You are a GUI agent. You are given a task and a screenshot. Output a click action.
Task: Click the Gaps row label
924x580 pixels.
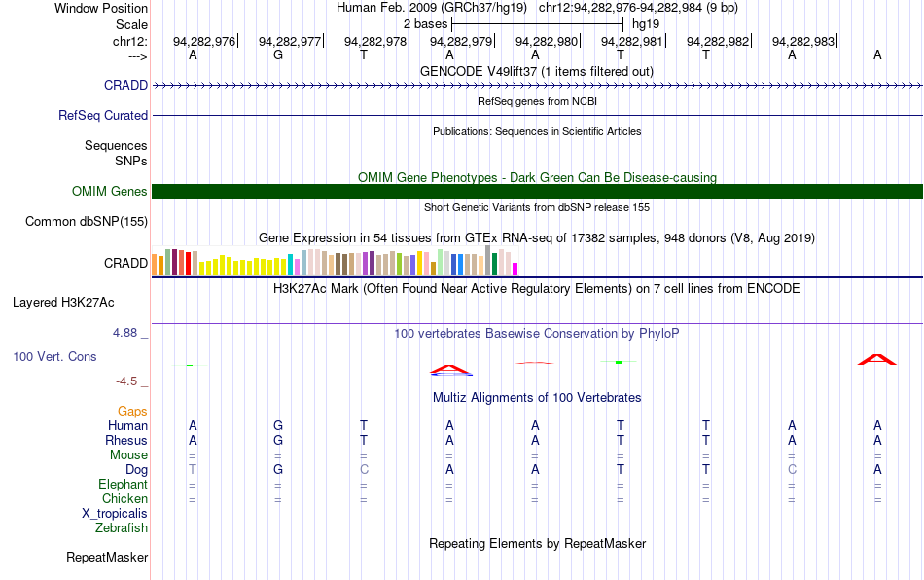(132, 411)
